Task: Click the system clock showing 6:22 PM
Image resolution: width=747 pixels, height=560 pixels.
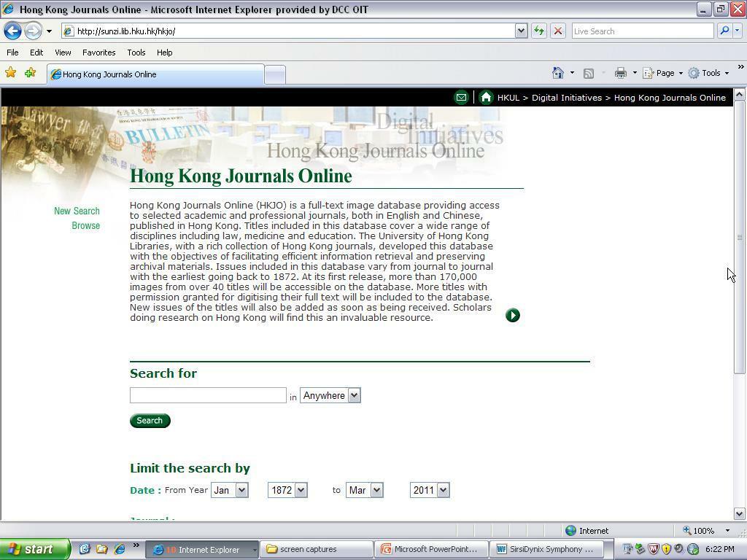Action: 719,549
